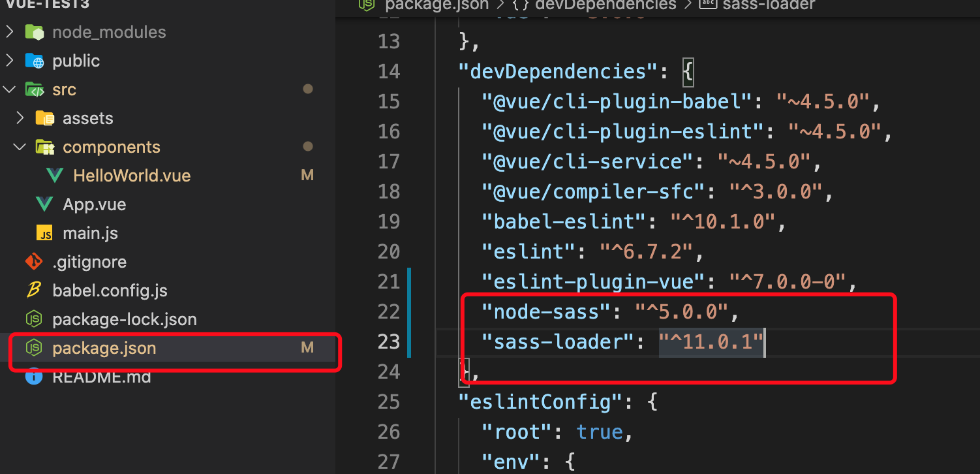
Task: Expand the assets folder chevron
Action: pyautogui.click(x=20, y=118)
